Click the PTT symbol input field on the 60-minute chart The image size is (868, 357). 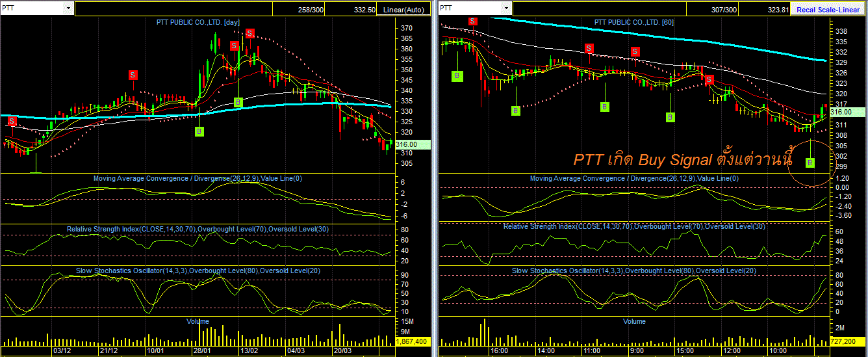pos(469,8)
